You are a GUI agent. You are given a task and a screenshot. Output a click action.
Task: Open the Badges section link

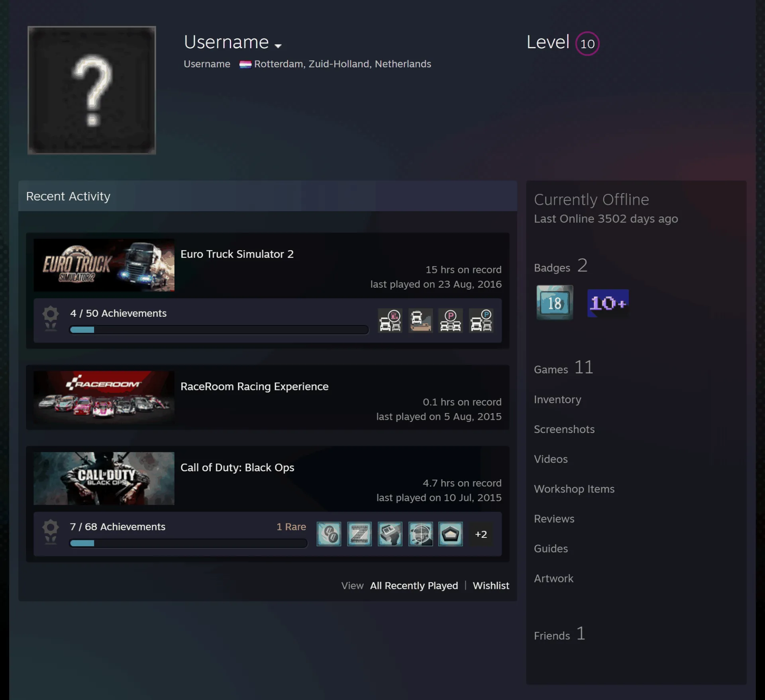[x=561, y=266]
